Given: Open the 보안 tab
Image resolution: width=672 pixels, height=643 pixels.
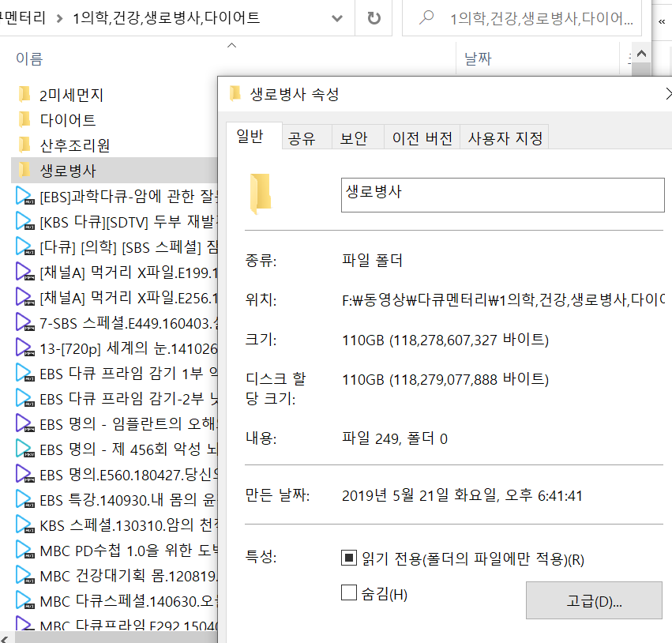Looking at the screenshot, I should tap(354, 138).
